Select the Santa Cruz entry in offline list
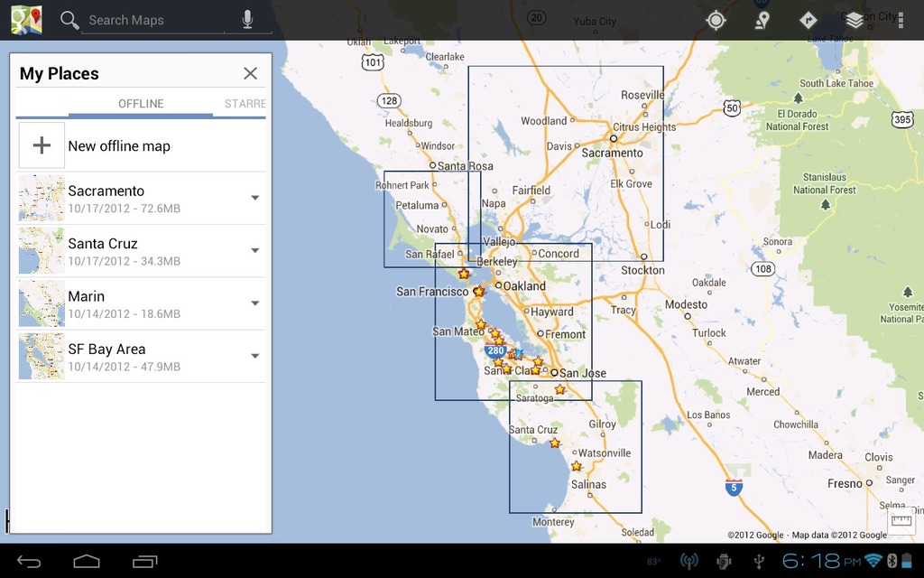The image size is (924, 578). click(141, 251)
